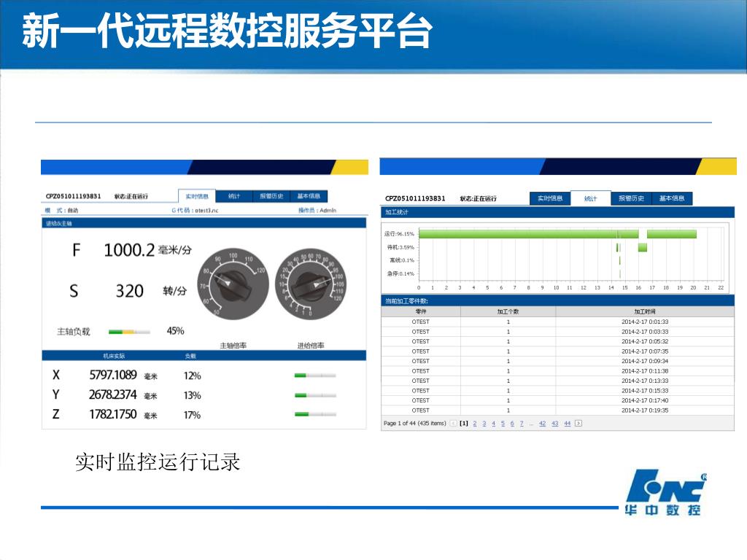Click the next page arrow button

[x=578, y=424]
